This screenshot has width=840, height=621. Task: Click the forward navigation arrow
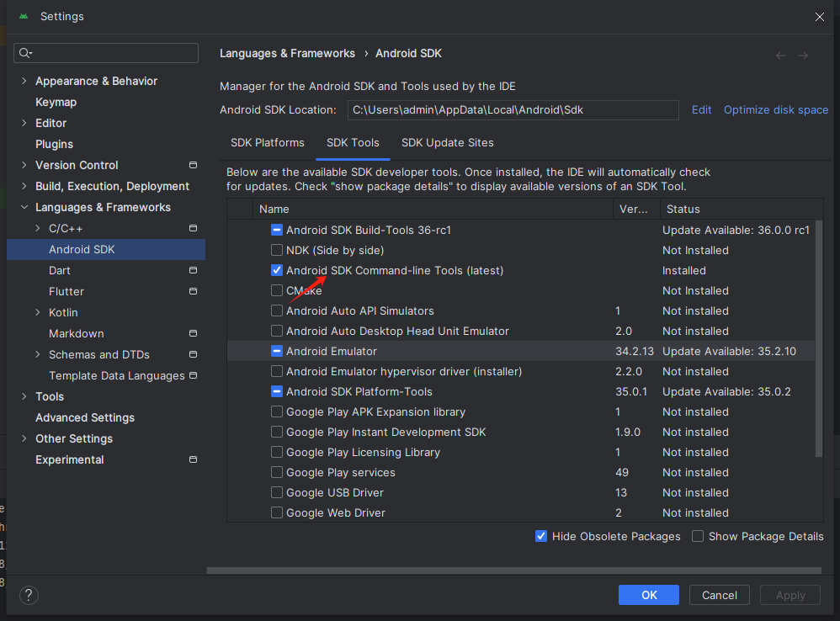pyautogui.click(x=803, y=56)
